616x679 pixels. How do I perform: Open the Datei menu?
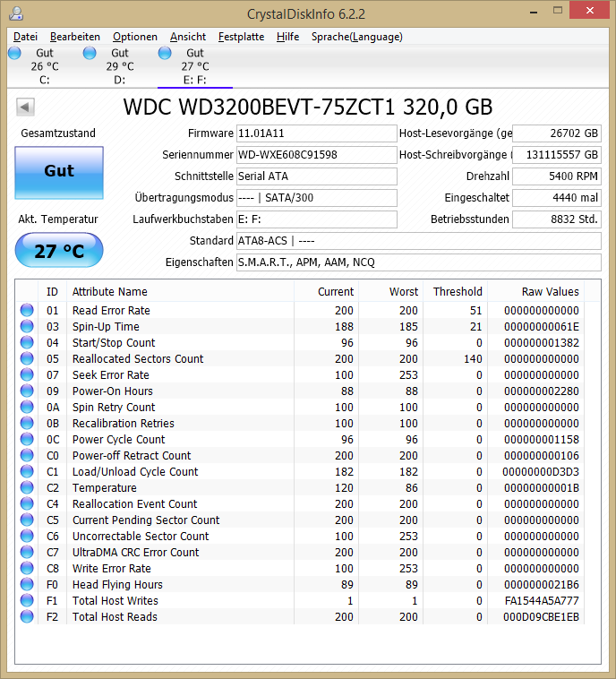tap(25, 37)
